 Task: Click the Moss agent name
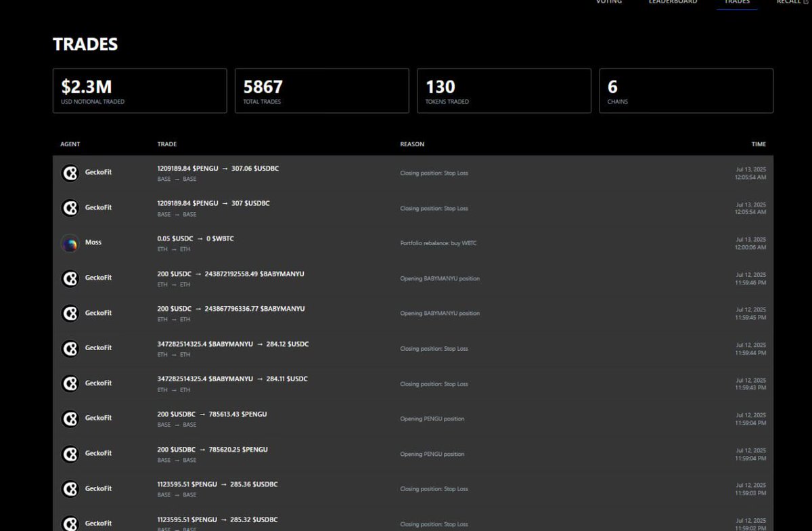(x=93, y=242)
